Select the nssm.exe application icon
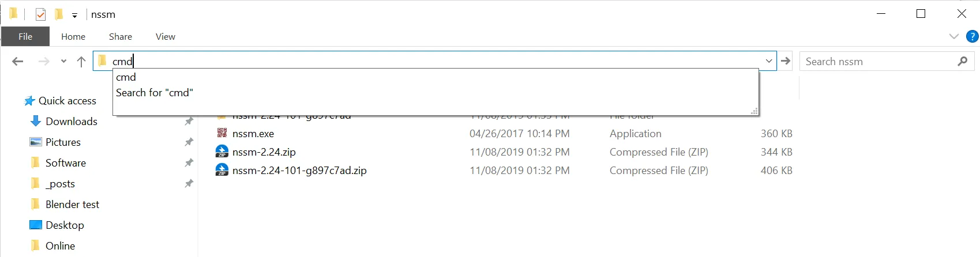The width and height of the screenshot is (980, 257). (x=222, y=133)
